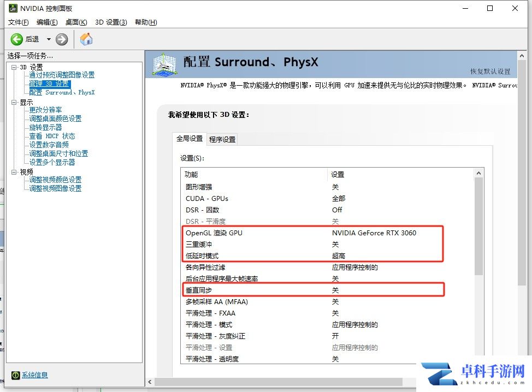Select the 多帧采样 AA (MFAA) row
Viewport: 532px width, 392px height.
(327, 302)
